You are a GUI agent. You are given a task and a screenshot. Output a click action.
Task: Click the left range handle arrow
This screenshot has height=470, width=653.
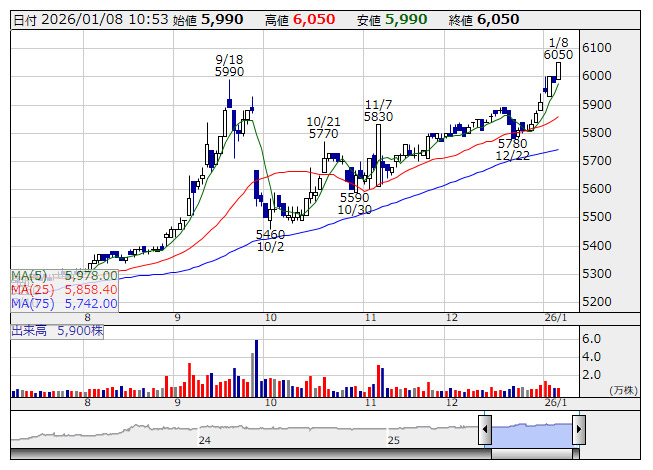click(485, 430)
